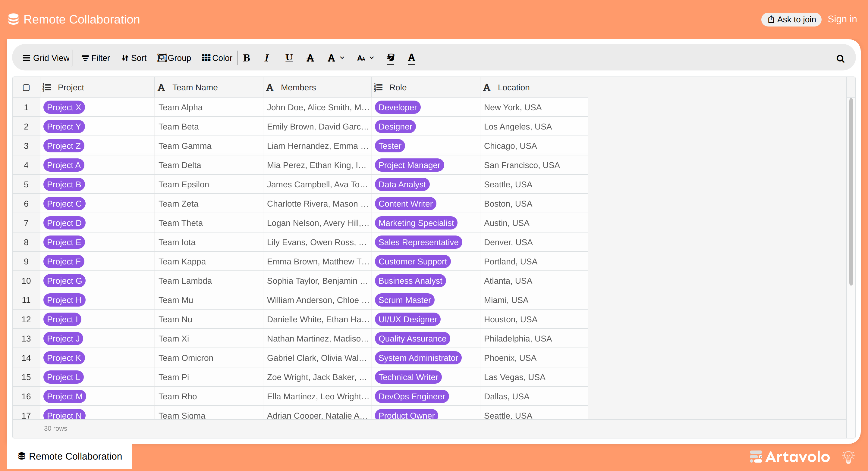
Task: Click the 30 rows count label
Action: coord(55,428)
